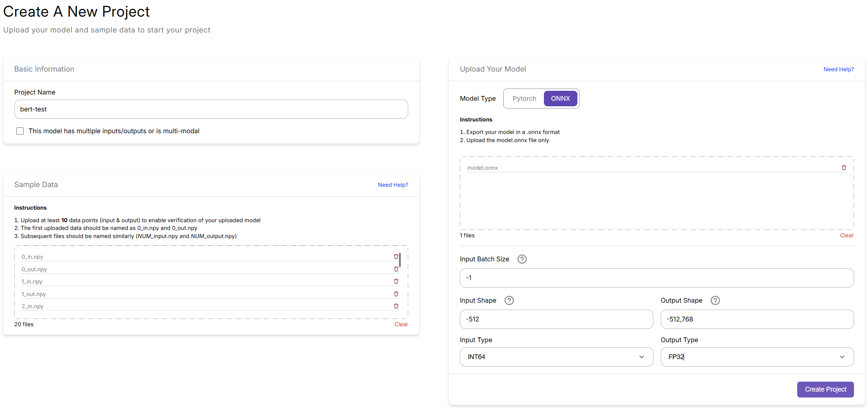Click the '20 files' count text
Screen dimensions: 868x413
tap(24, 324)
